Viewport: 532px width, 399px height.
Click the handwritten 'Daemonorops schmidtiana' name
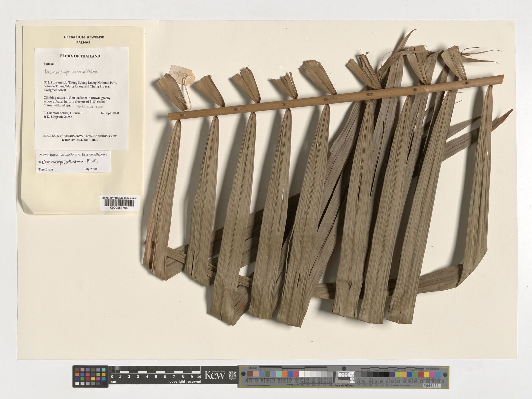click(x=70, y=71)
